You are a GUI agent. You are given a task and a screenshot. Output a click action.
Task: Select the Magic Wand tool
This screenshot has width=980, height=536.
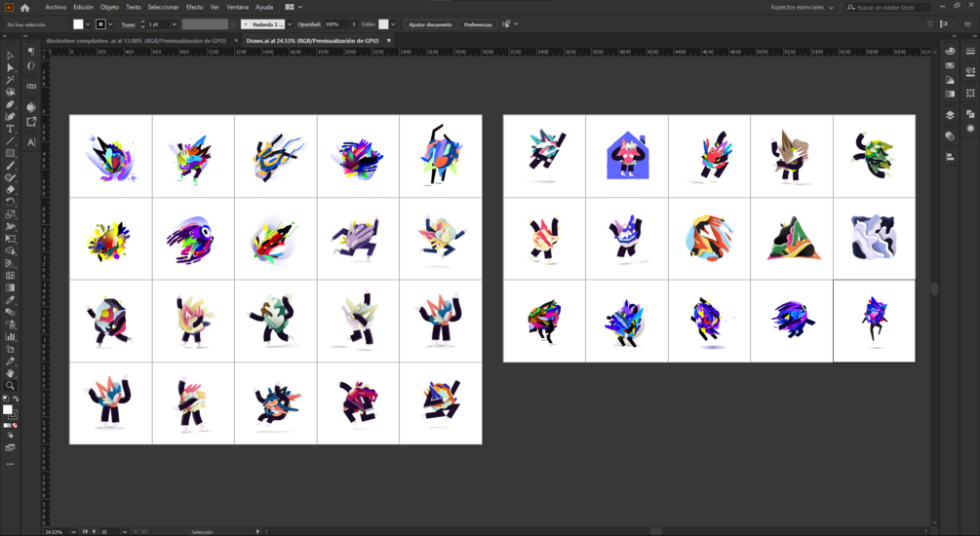coord(10,80)
